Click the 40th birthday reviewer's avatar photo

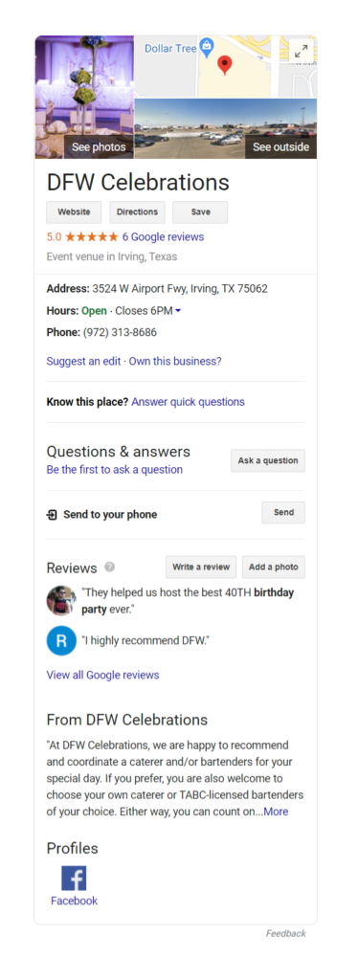click(x=61, y=600)
